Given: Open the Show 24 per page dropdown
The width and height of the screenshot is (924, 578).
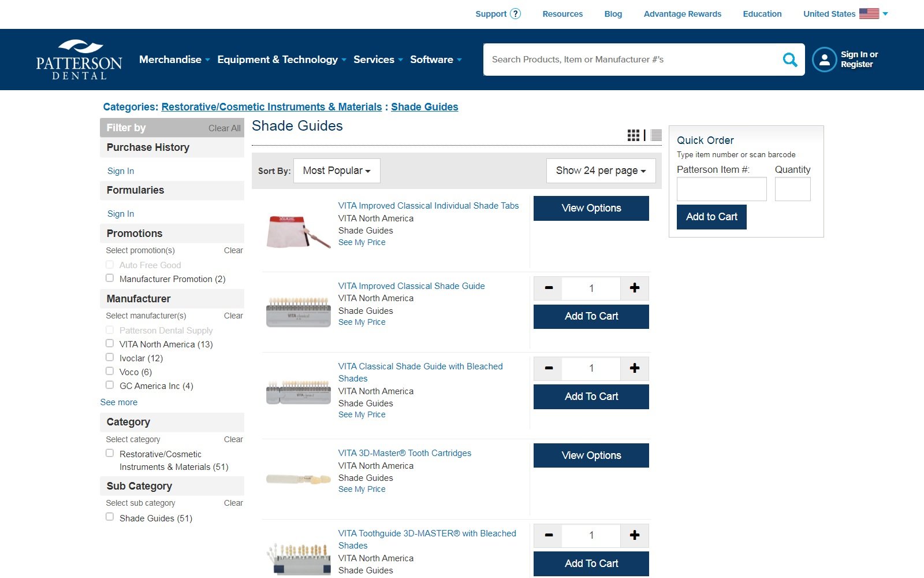Looking at the screenshot, I should pos(601,171).
